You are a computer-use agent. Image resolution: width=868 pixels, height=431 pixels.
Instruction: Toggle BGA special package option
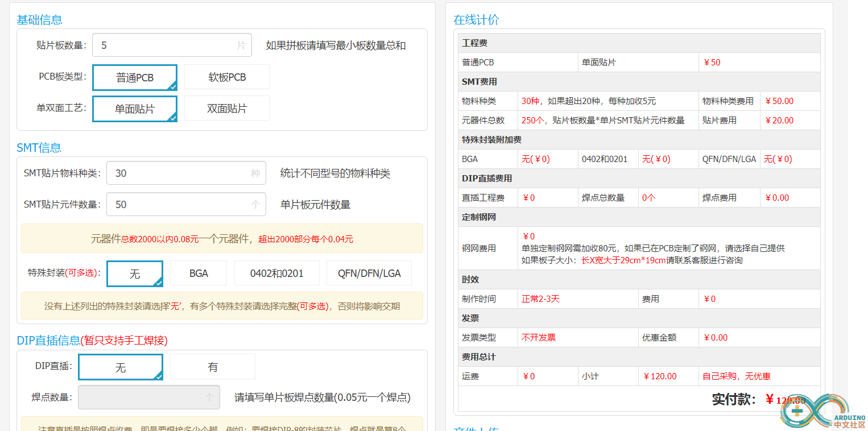199,273
